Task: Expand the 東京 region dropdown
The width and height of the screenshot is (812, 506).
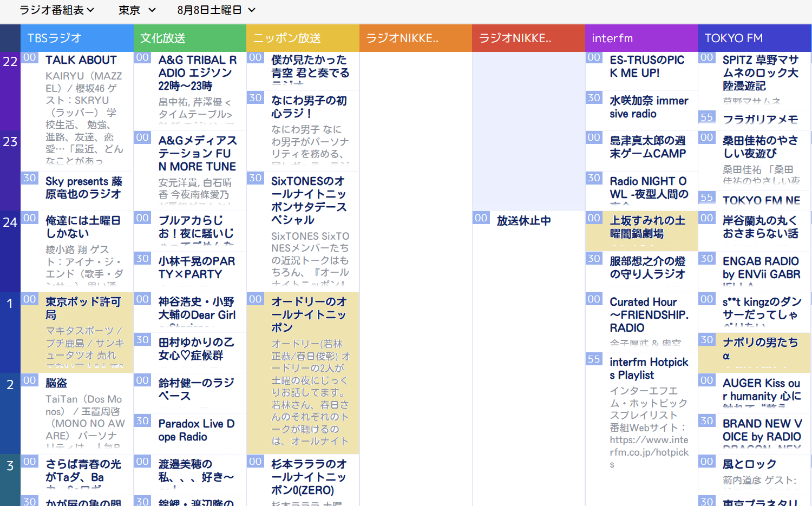Action: pyautogui.click(x=137, y=10)
